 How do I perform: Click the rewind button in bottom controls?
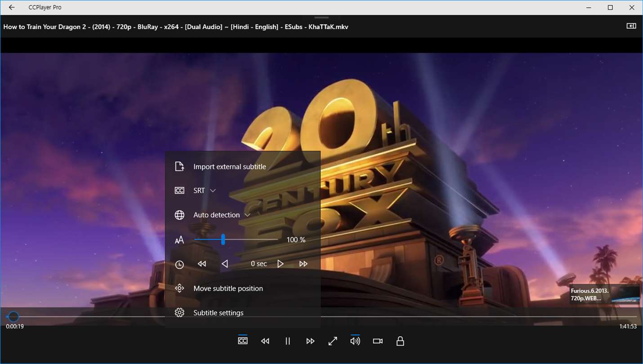pos(265,341)
